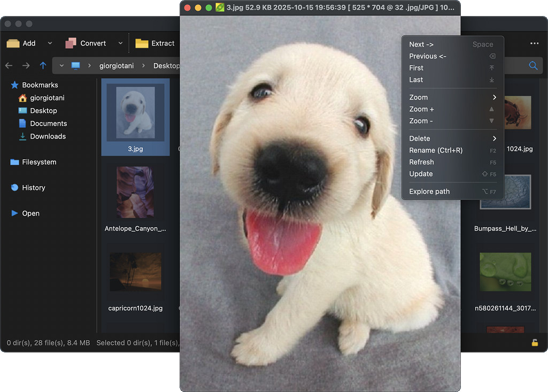
Task: Go up one directory level arrow
Action: point(43,66)
